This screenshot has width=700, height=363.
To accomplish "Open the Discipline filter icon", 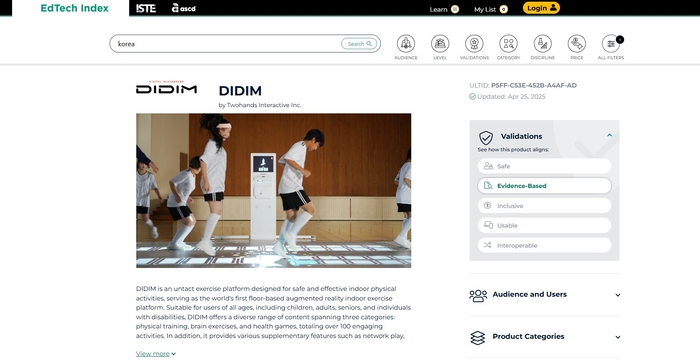I will point(542,44).
